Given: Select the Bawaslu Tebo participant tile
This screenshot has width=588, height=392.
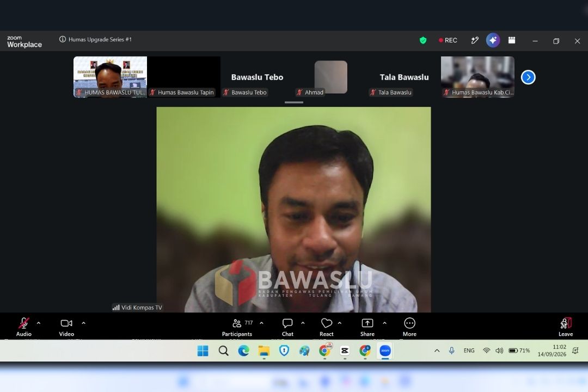Looking at the screenshot, I should click(257, 77).
